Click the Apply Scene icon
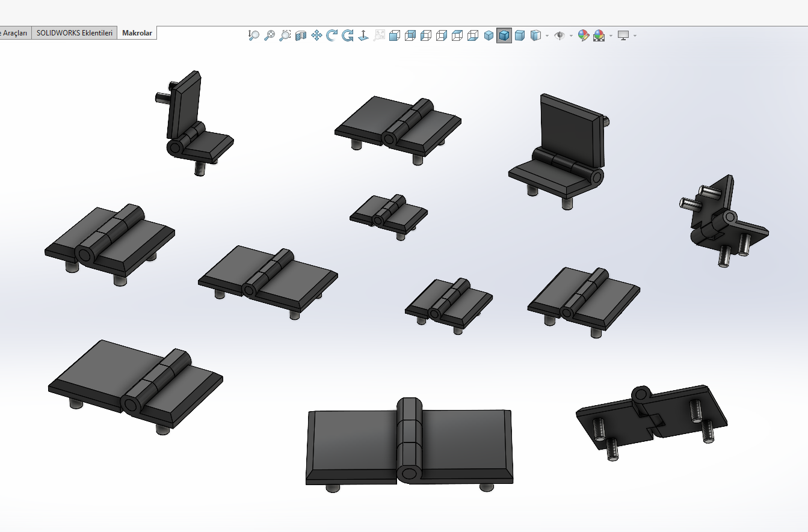This screenshot has height=532, width=808. point(599,35)
